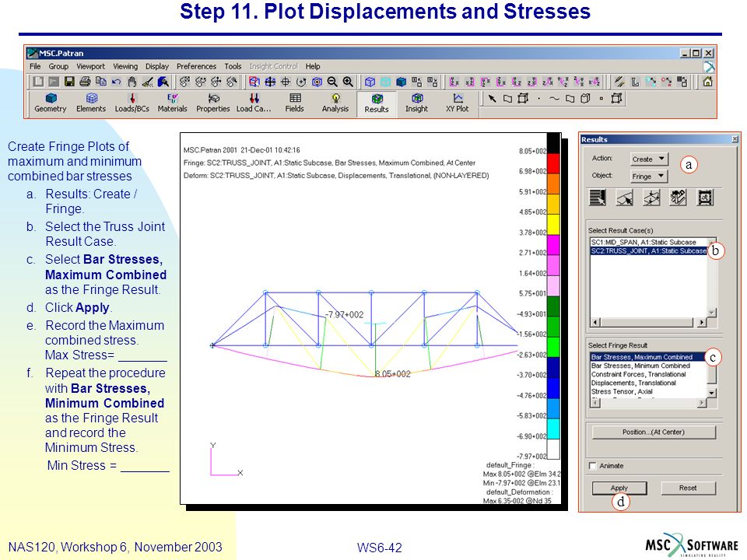Select Displacements, Translational result
This screenshot has height=560, width=747.
pos(648,383)
